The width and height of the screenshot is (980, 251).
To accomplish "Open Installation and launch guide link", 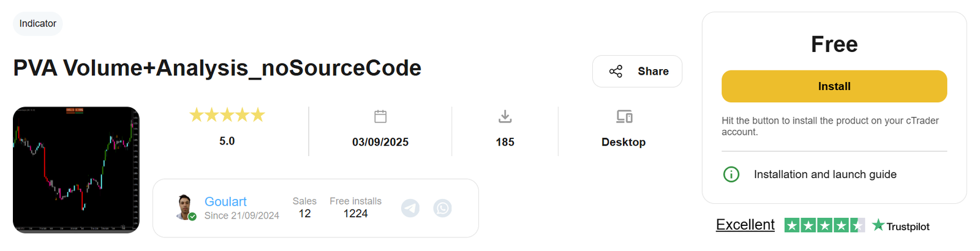I will [825, 174].
